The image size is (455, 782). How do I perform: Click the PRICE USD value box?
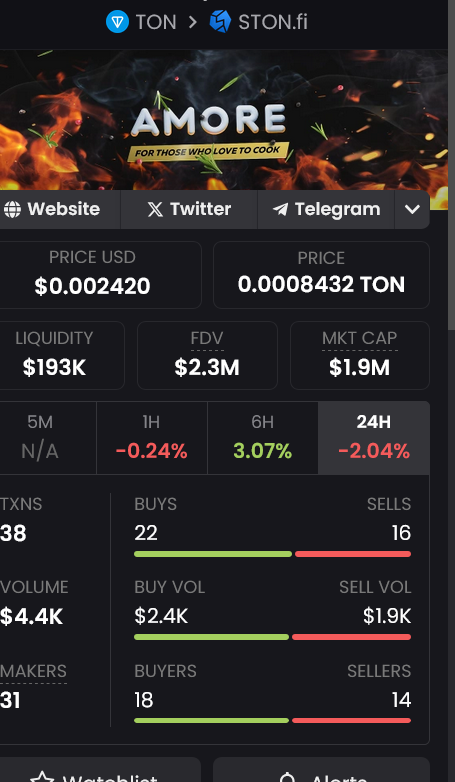(100, 275)
